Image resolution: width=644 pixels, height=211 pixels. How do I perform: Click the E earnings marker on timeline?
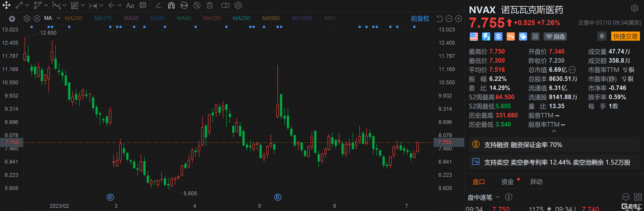coord(110,197)
